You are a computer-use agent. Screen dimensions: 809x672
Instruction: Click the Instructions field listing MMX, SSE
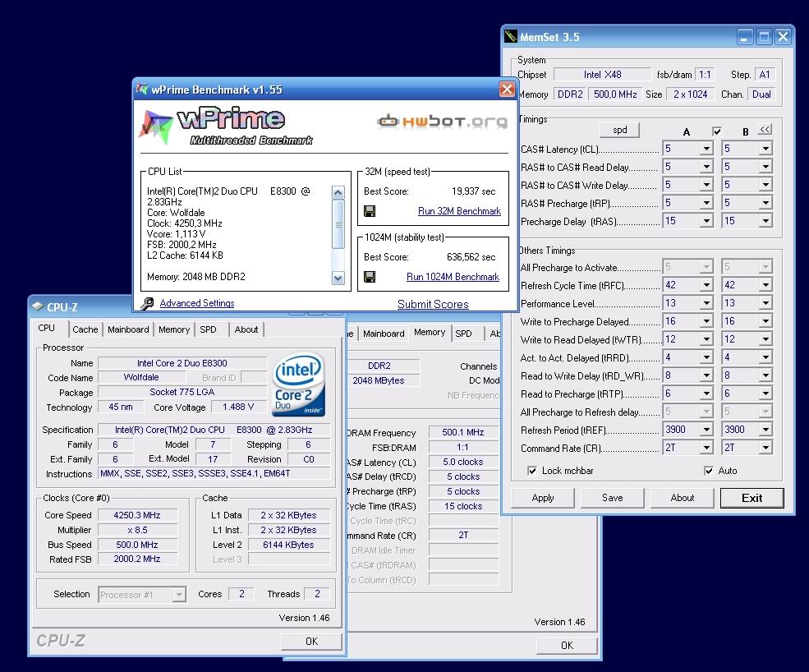click(x=214, y=473)
